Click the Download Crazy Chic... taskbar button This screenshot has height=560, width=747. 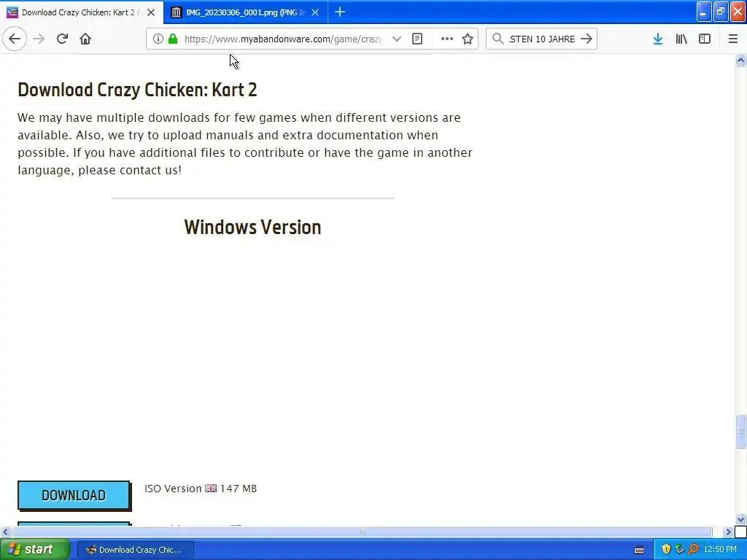[135, 550]
